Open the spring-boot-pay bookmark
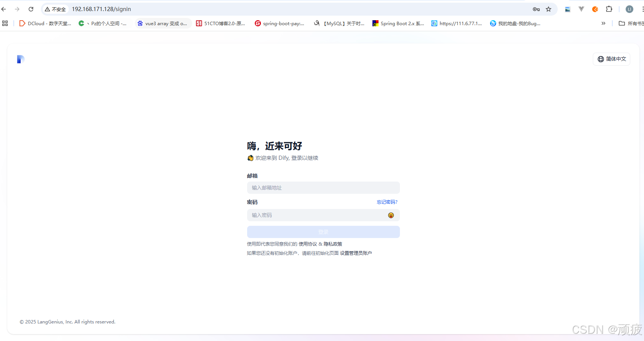644x341 pixels. click(x=280, y=23)
